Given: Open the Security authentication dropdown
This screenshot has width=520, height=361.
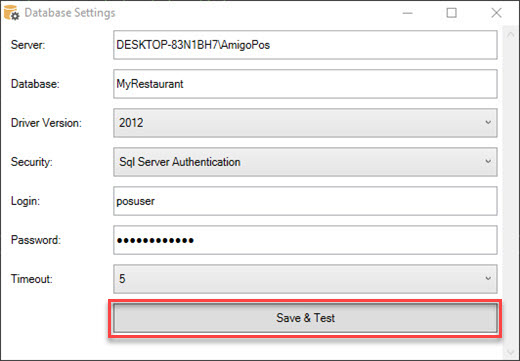Looking at the screenshot, I should tap(488, 161).
